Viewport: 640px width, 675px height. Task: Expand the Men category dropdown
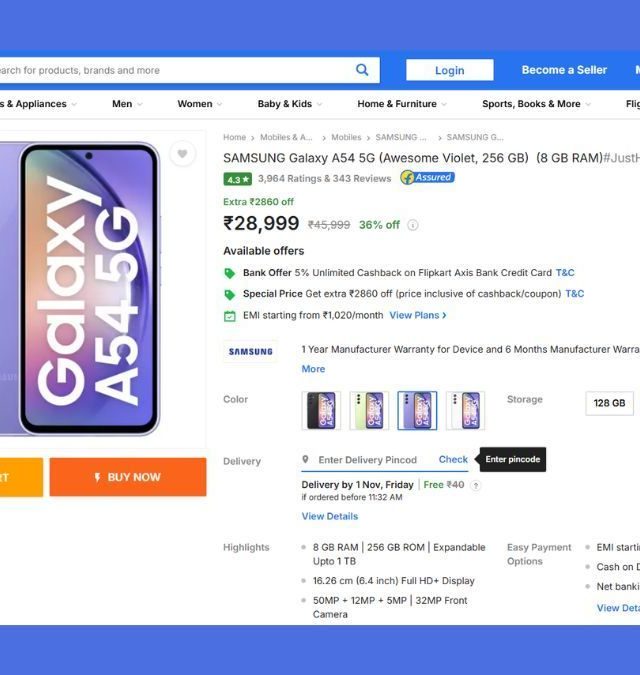click(x=127, y=104)
